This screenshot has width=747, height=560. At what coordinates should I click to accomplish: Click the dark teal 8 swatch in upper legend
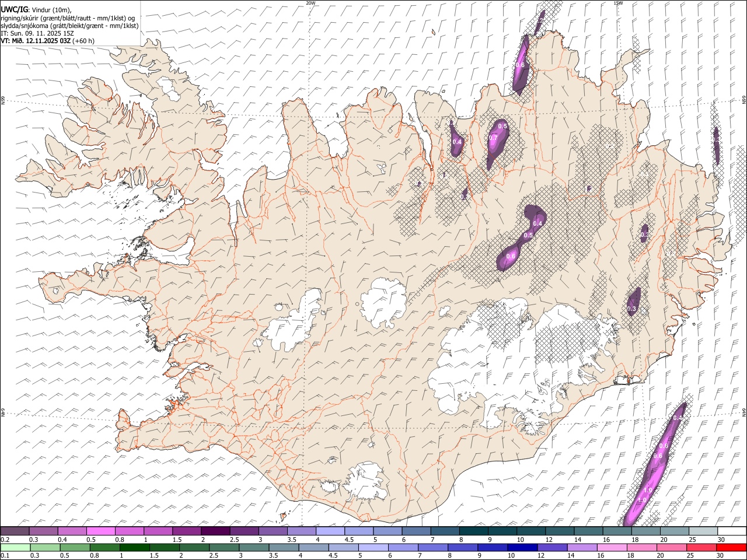(473, 531)
